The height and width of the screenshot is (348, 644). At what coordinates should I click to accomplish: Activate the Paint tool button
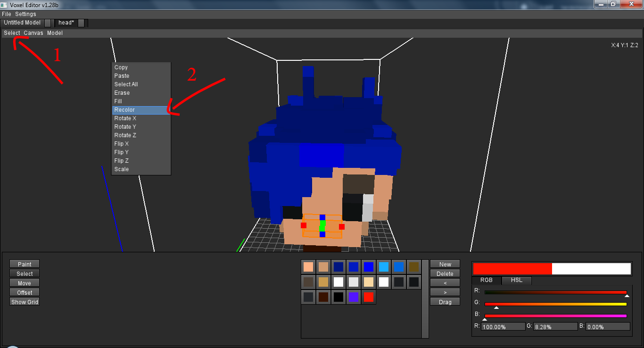click(25, 264)
